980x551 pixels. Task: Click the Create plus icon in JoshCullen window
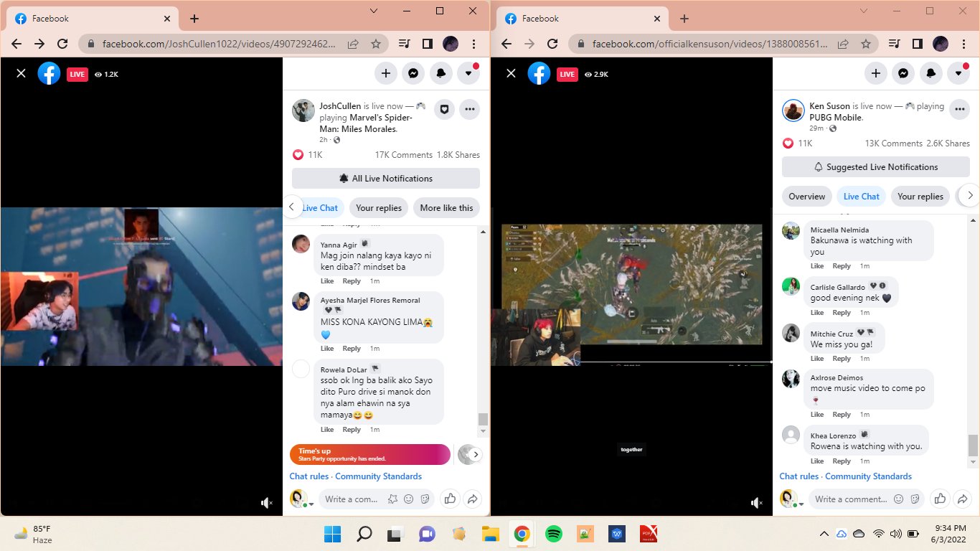point(385,72)
